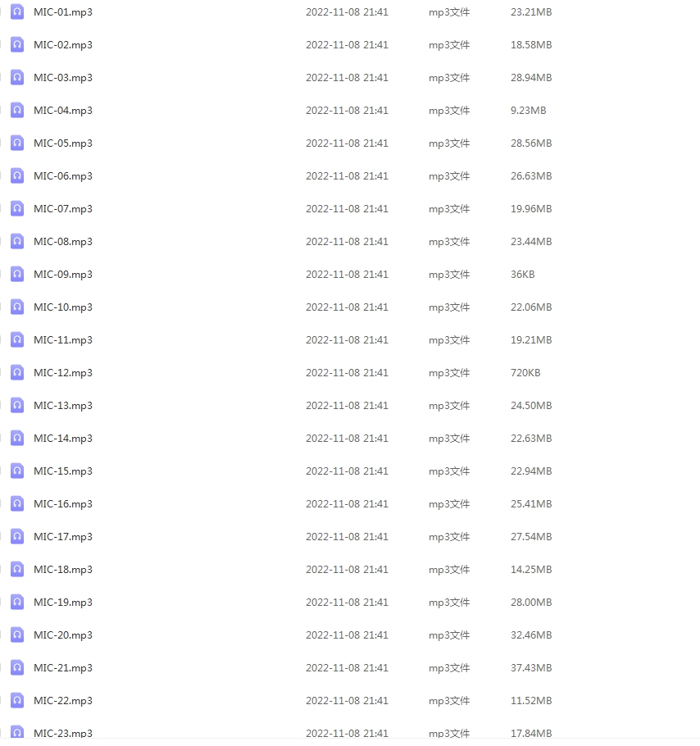Select the file name MIC-04.mp3

(63, 111)
